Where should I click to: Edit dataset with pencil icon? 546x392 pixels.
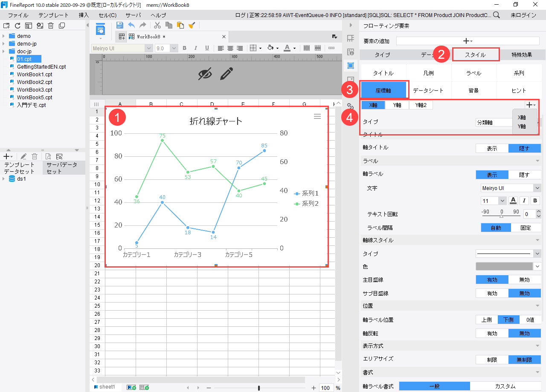(23, 156)
